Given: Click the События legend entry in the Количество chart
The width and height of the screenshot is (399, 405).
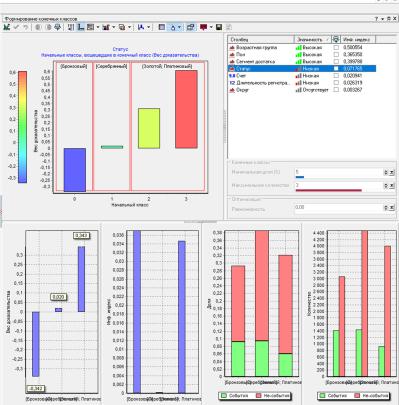Looking at the screenshot, I should tap(334, 396).
